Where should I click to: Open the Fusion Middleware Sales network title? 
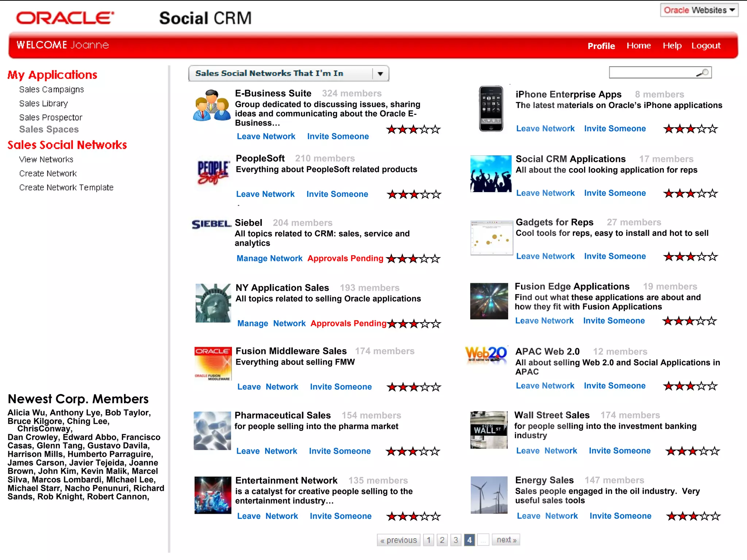point(291,351)
